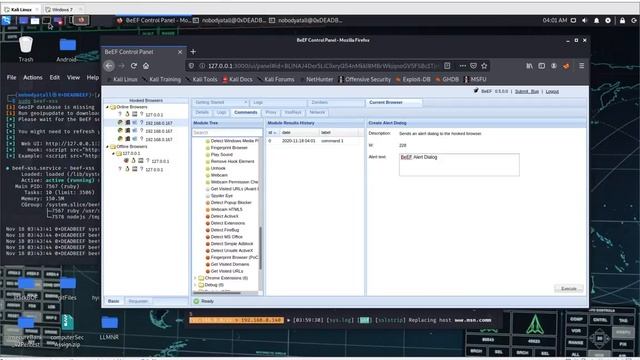The image size is (640, 360).
Task: Click Execute button
Action: pos(569,289)
